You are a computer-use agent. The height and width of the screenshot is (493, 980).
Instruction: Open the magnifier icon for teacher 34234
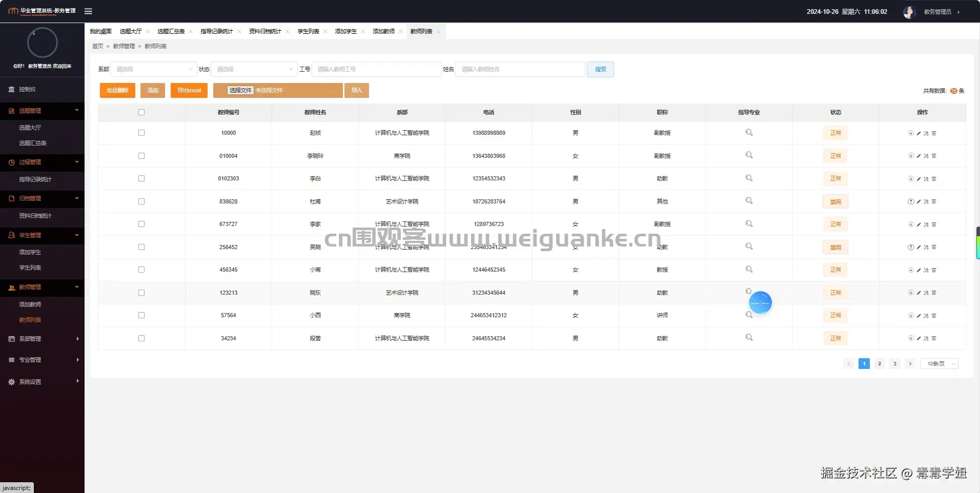pyautogui.click(x=749, y=338)
